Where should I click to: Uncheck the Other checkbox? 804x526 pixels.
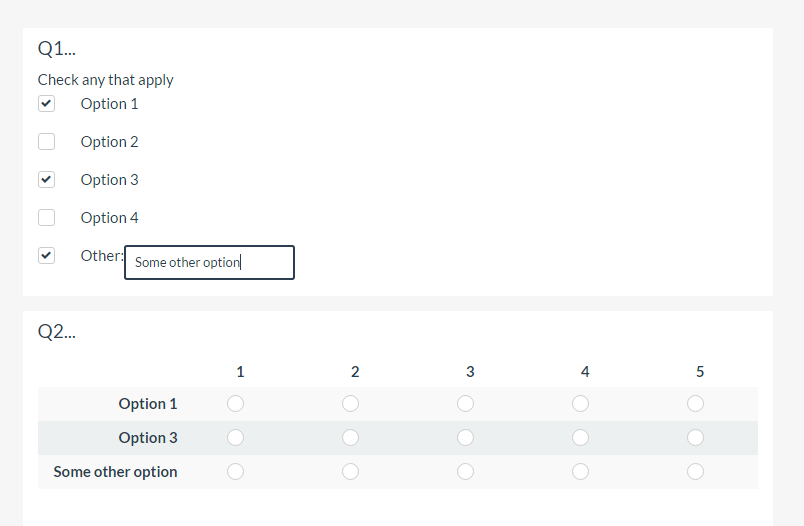(46, 256)
